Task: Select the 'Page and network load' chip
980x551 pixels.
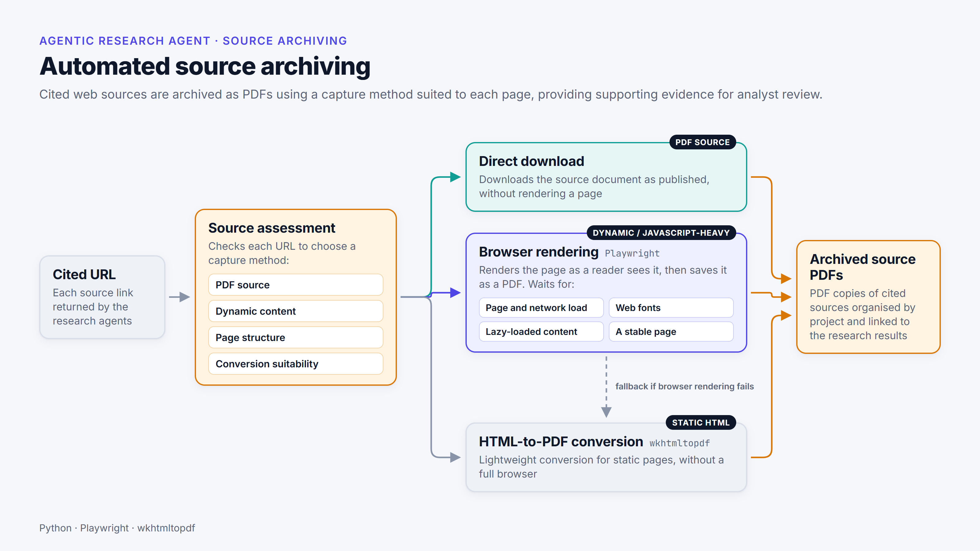Action: tap(541, 308)
